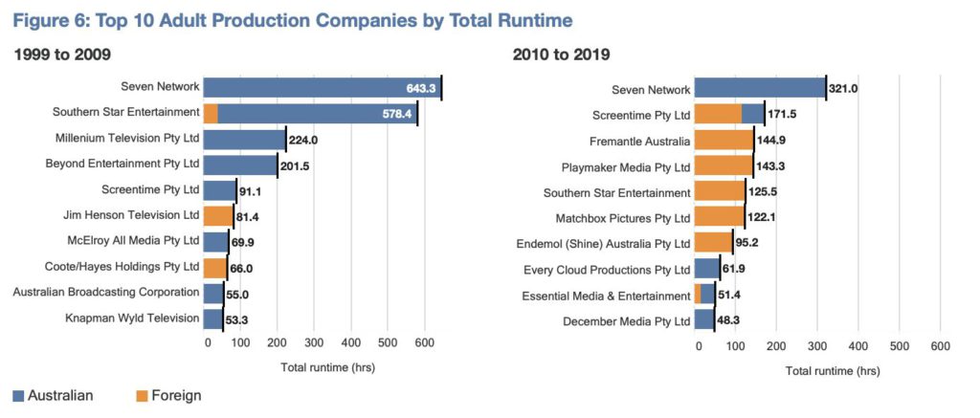Click the 578.4 value label

[x=397, y=116]
